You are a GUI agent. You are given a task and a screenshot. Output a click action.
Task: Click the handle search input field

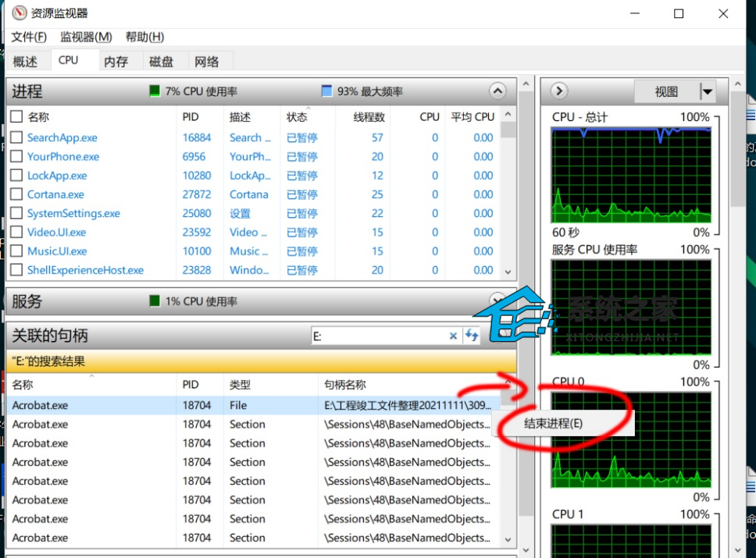379,336
